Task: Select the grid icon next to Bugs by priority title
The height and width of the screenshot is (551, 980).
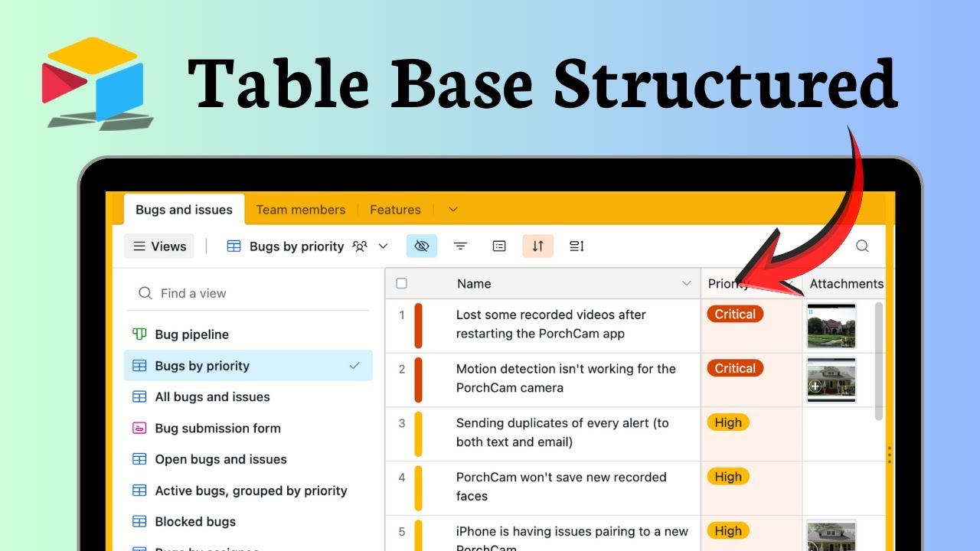Action: click(234, 246)
